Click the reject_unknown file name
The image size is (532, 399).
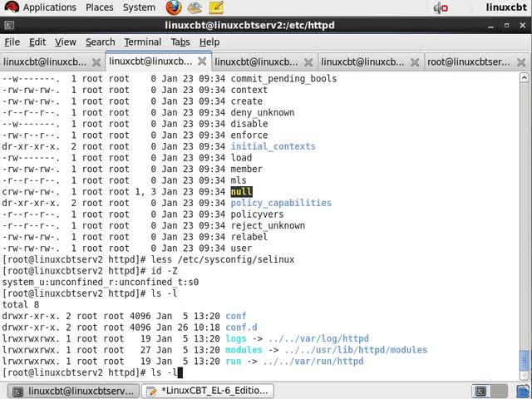point(268,225)
